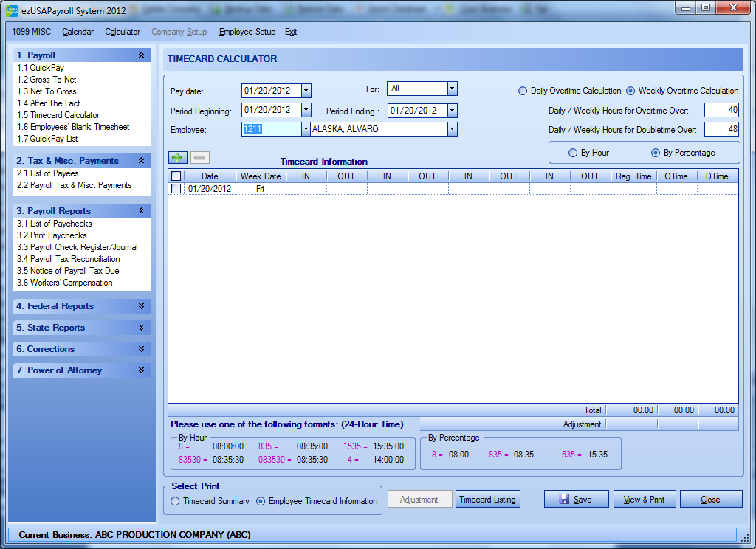756x549 pixels.
Task: Open the Pay date dropdown
Action: point(306,91)
